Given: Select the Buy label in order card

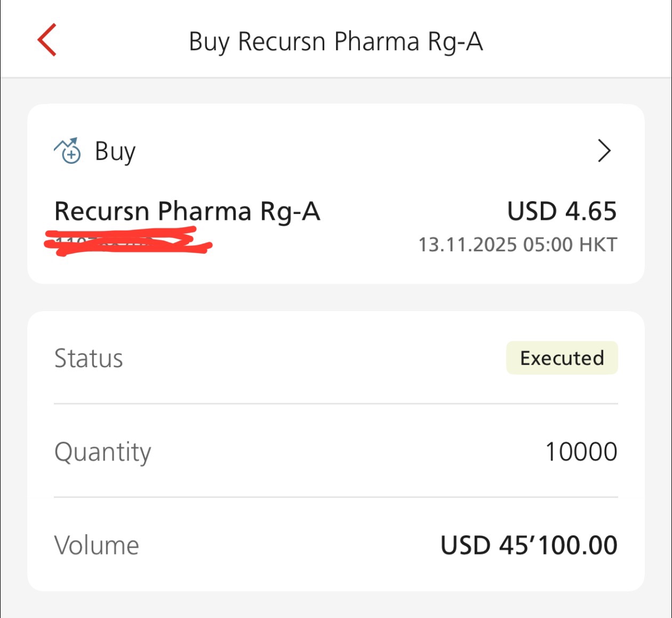Looking at the screenshot, I should [115, 152].
